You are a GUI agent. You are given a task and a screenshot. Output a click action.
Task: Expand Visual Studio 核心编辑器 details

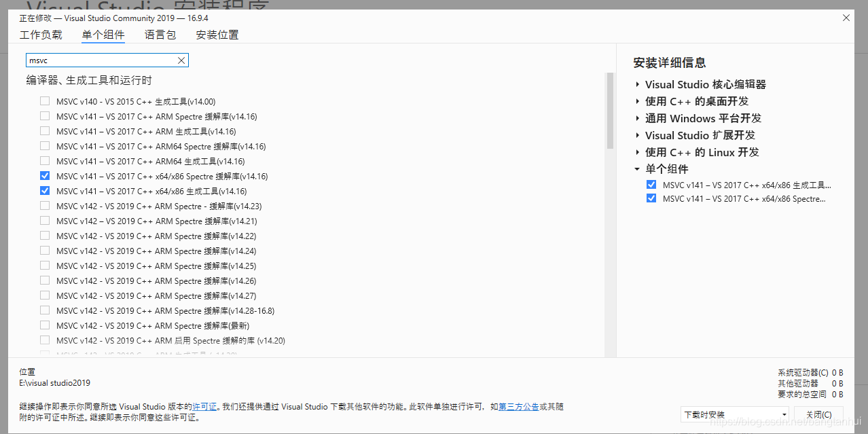(637, 85)
